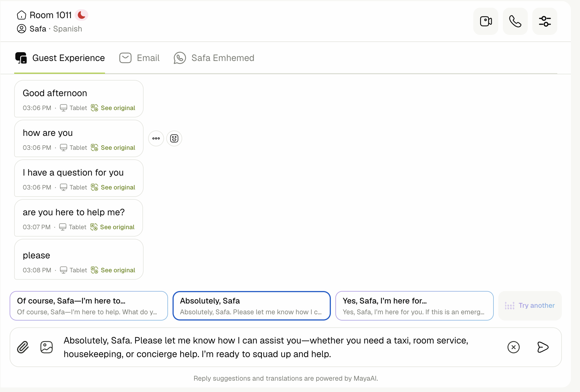Image resolution: width=580 pixels, height=392 pixels.
Task: Open the more options menu for 'how are you'
Action: [x=156, y=138]
